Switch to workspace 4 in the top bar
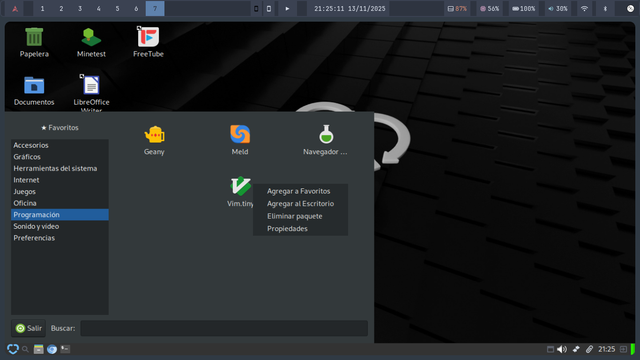The height and width of the screenshot is (360, 640). click(99, 9)
